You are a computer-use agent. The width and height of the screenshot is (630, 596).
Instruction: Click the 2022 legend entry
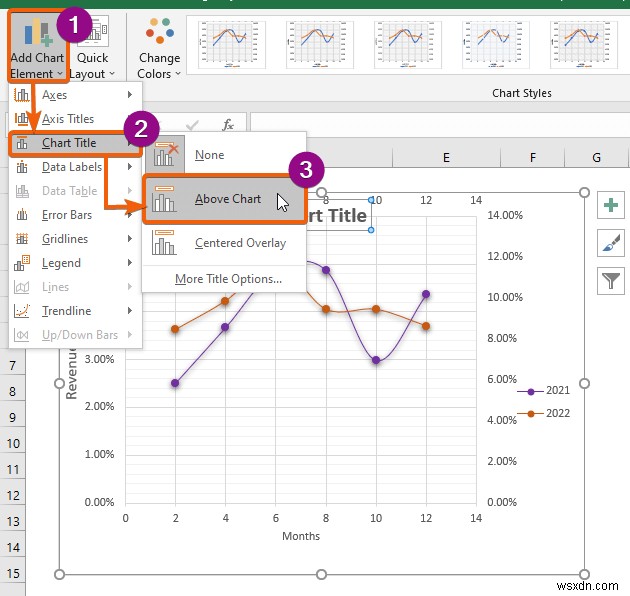543,414
